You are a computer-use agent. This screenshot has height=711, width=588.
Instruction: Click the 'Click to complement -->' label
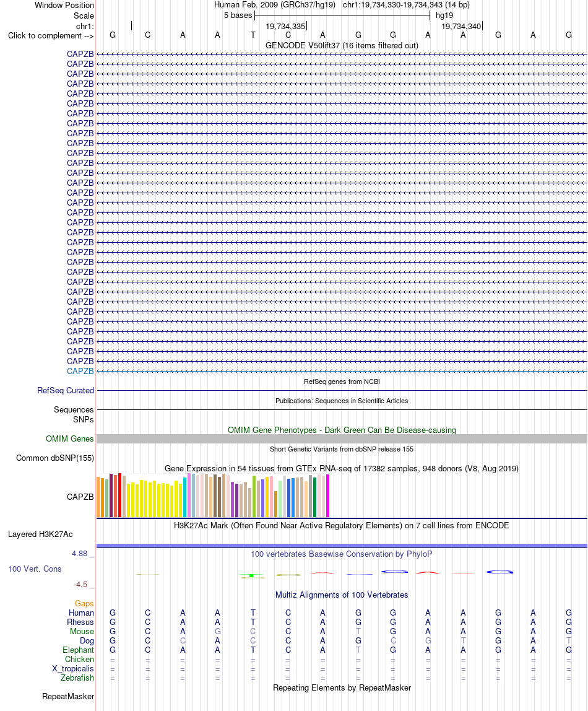click(51, 36)
